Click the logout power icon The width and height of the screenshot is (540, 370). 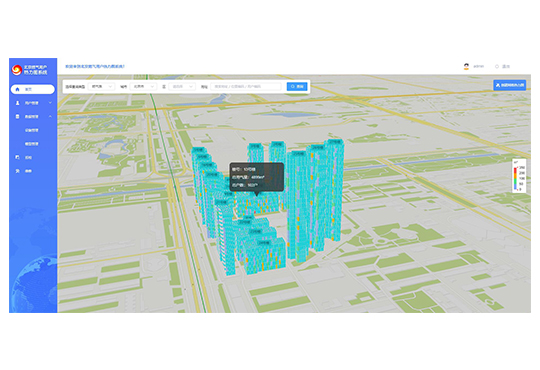coord(497,66)
